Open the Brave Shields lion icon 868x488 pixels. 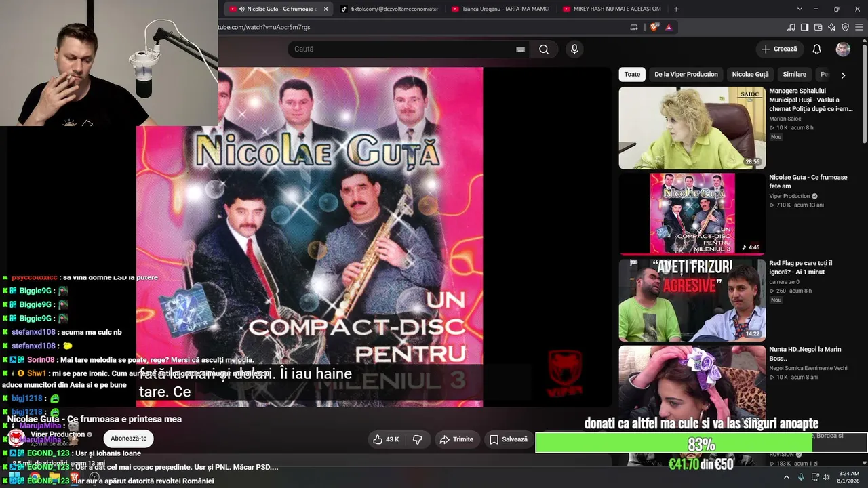[654, 27]
